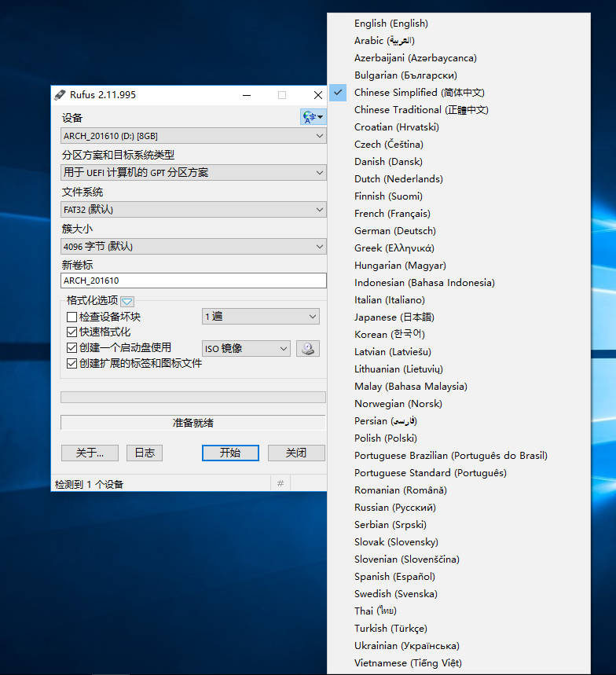The height and width of the screenshot is (675, 616).
Task: Select Dutch (Nederlands) language
Action: pos(459,179)
